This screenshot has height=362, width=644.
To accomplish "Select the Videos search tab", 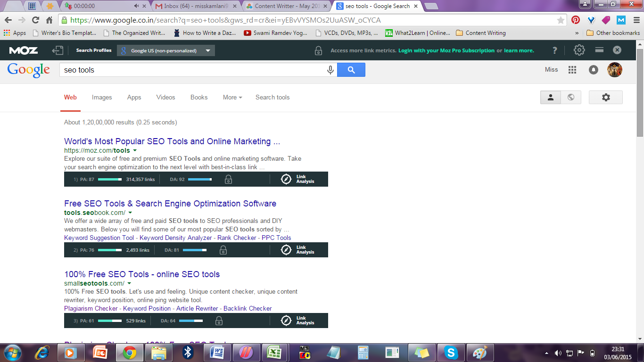I will (165, 97).
